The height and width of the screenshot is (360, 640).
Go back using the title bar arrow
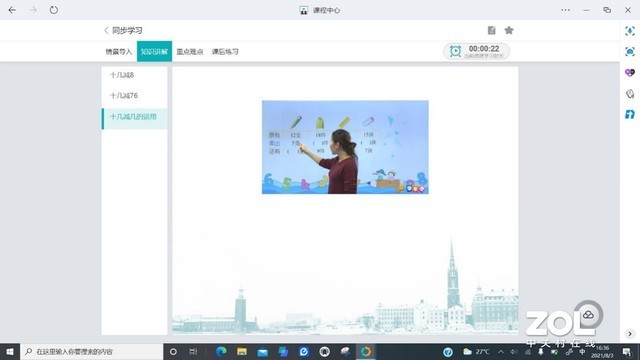(12, 10)
